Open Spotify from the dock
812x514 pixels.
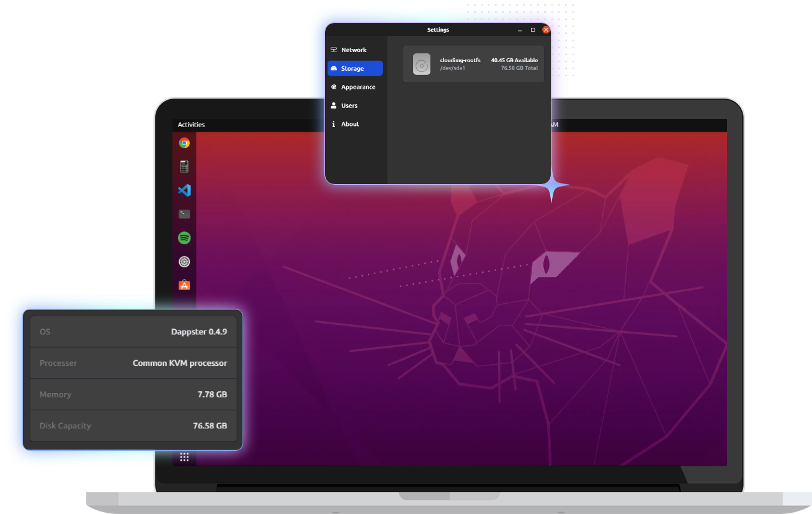click(x=184, y=238)
